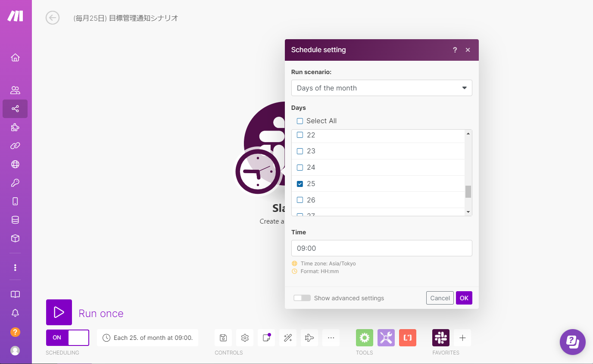Open the Notifications bell icon
Viewport: 593px width, 364px height.
[x=15, y=313]
